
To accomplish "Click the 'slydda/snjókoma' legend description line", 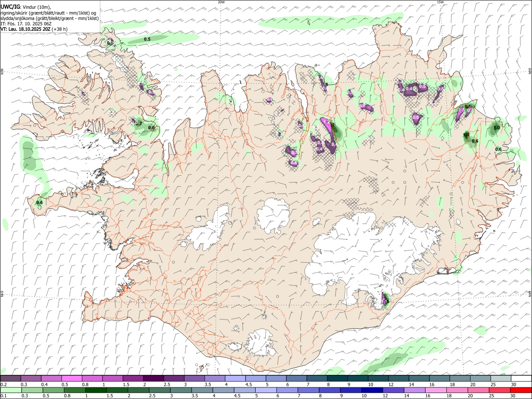I will click(x=49, y=18).
